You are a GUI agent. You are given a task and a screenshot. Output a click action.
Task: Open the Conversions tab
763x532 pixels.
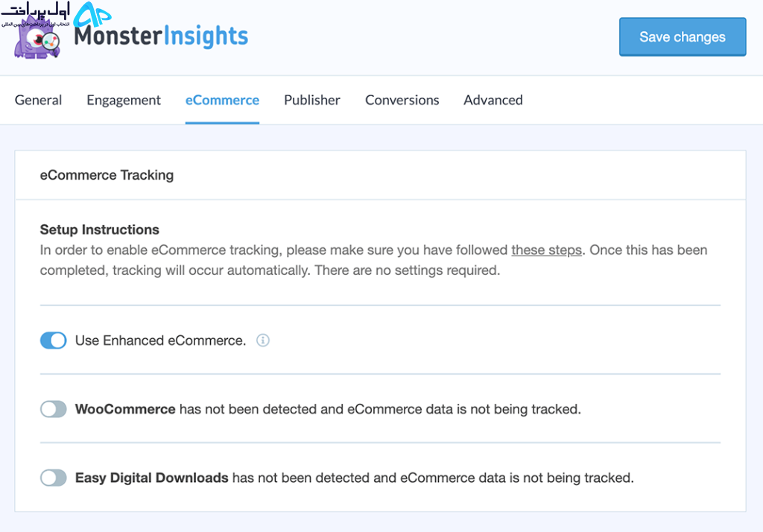402,100
